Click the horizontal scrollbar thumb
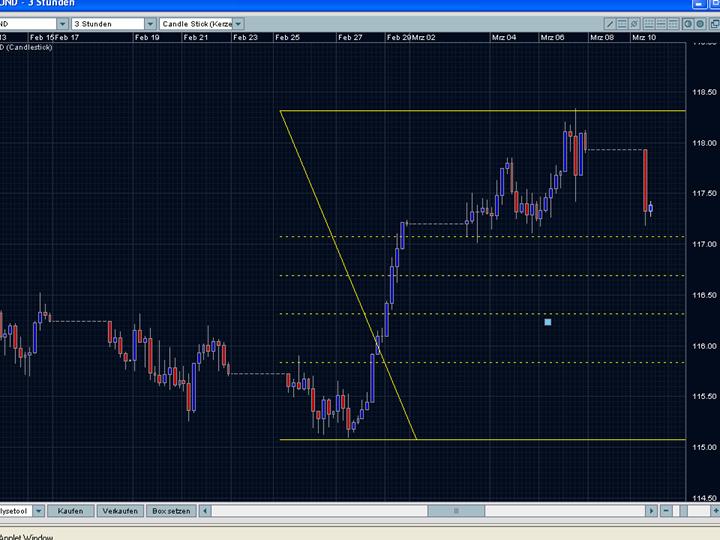The width and height of the screenshot is (720, 540). pyautogui.click(x=455, y=511)
